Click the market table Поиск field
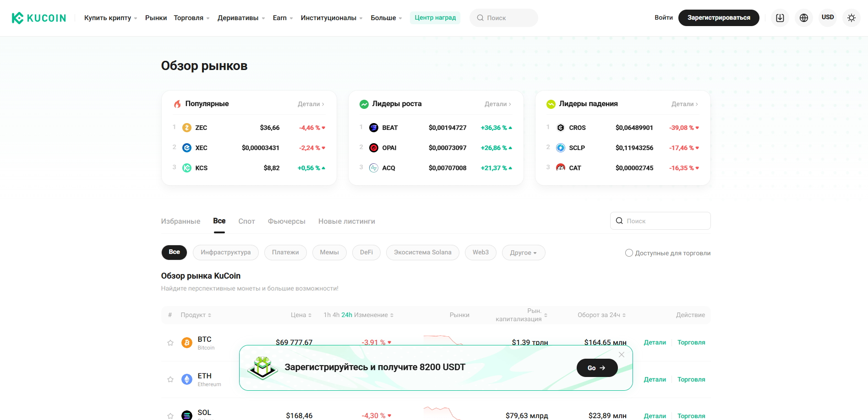The image size is (868, 420). coord(664,221)
